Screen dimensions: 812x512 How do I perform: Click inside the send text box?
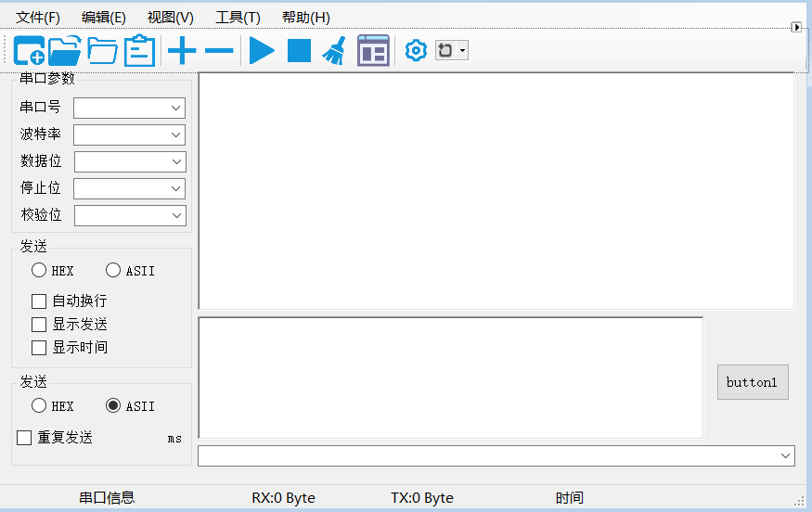pyautogui.click(x=450, y=378)
